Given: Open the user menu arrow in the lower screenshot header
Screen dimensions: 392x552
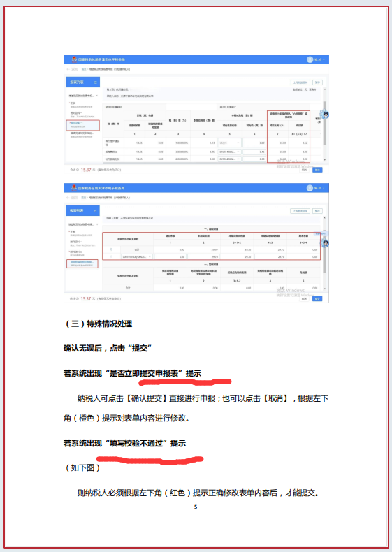Looking at the screenshot, I should [324, 189].
